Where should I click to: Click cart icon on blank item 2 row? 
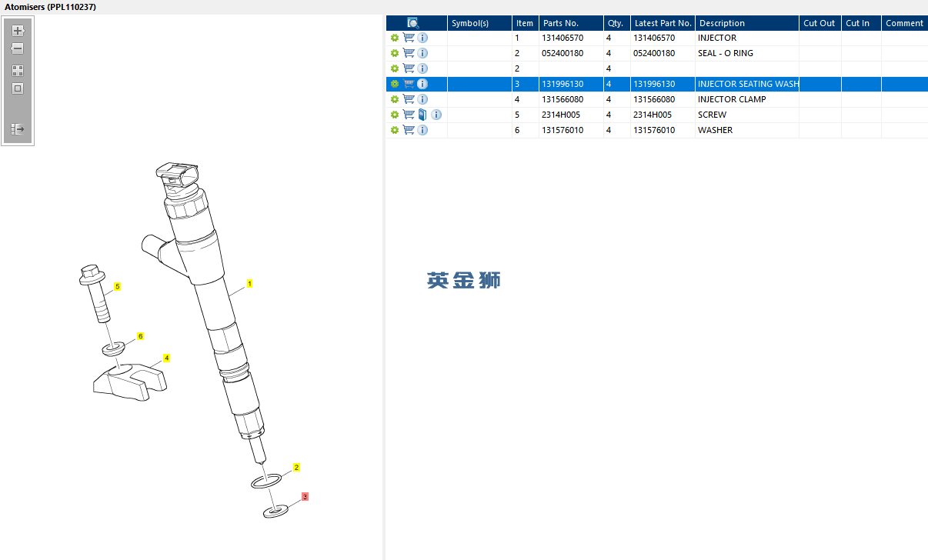pyautogui.click(x=409, y=68)
